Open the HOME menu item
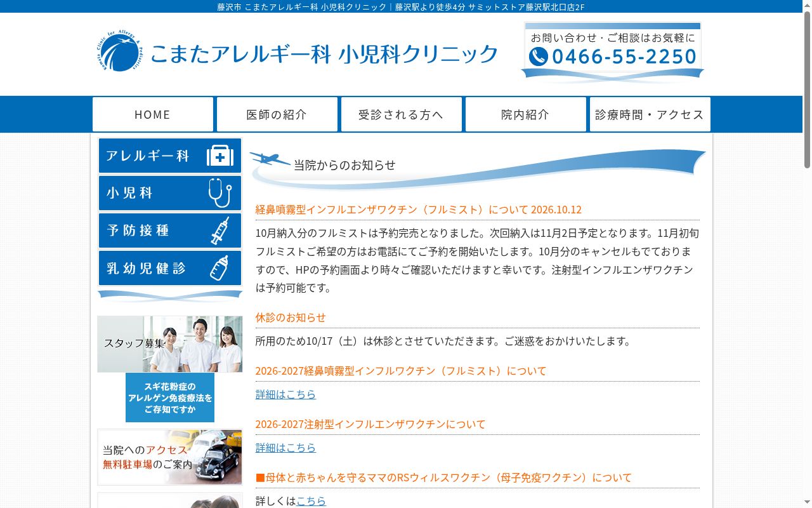Screen dimensions: 812x508 tap(153, 114)
